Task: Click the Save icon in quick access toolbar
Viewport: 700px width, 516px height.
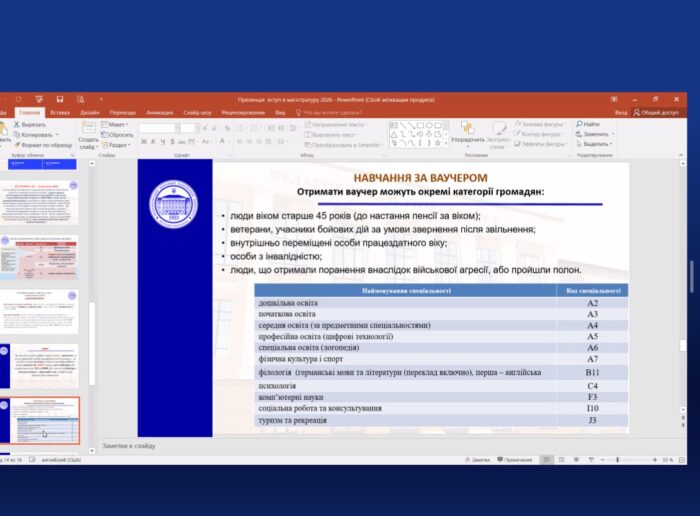Action: tap(60, 99)
